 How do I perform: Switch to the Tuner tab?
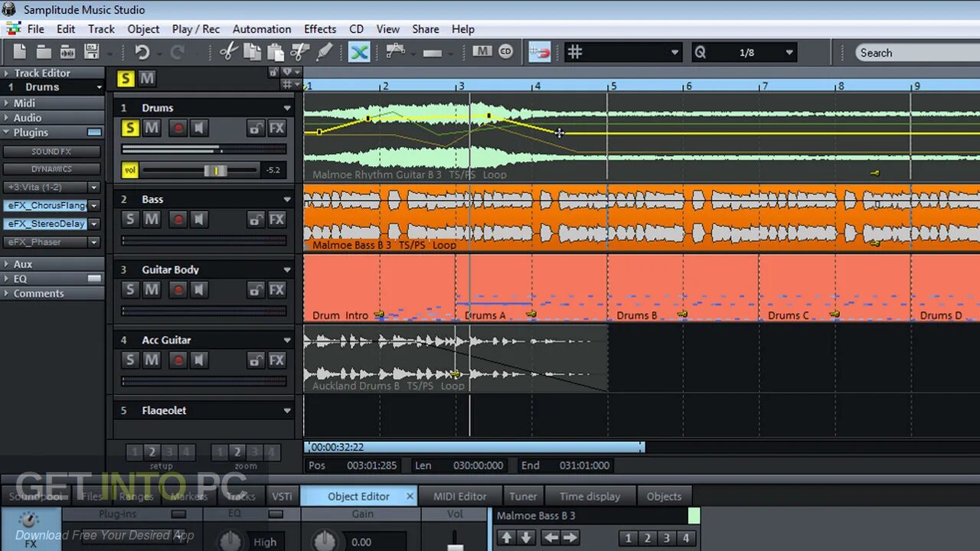pyautogui.click(x=523, y=496)
